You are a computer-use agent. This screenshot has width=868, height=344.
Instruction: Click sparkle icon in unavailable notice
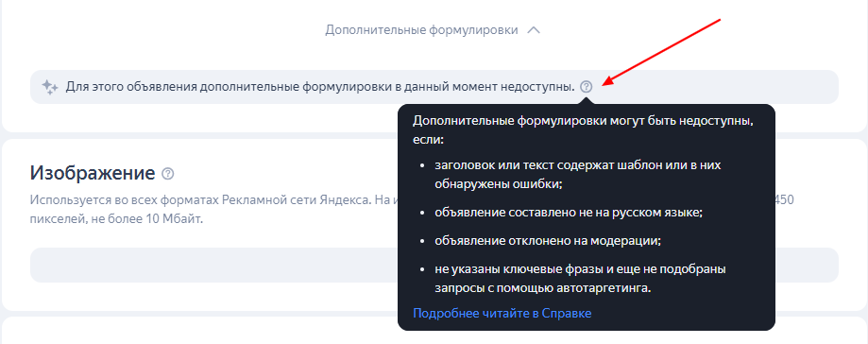[x=50, y=87]
